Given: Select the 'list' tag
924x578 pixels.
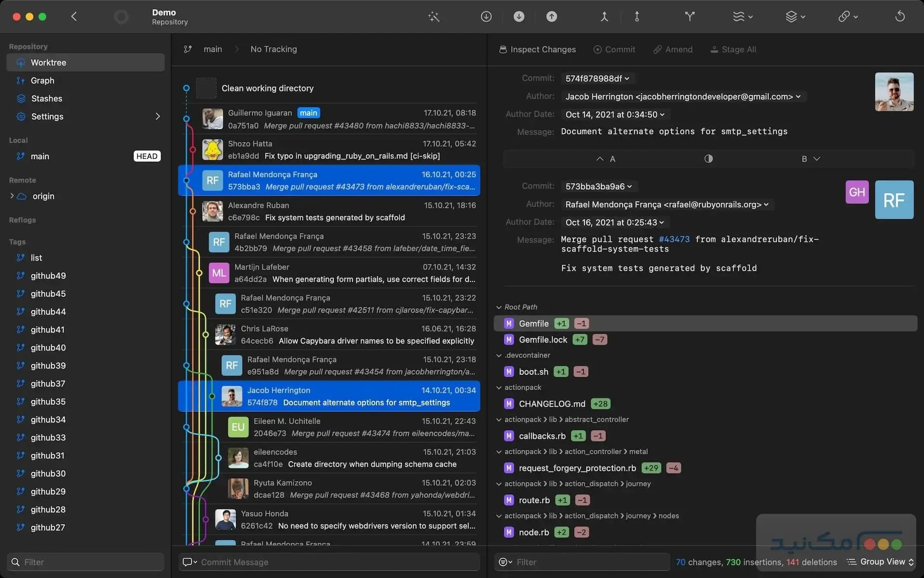Looking at the screenshot, I should (x=85, y=258).
